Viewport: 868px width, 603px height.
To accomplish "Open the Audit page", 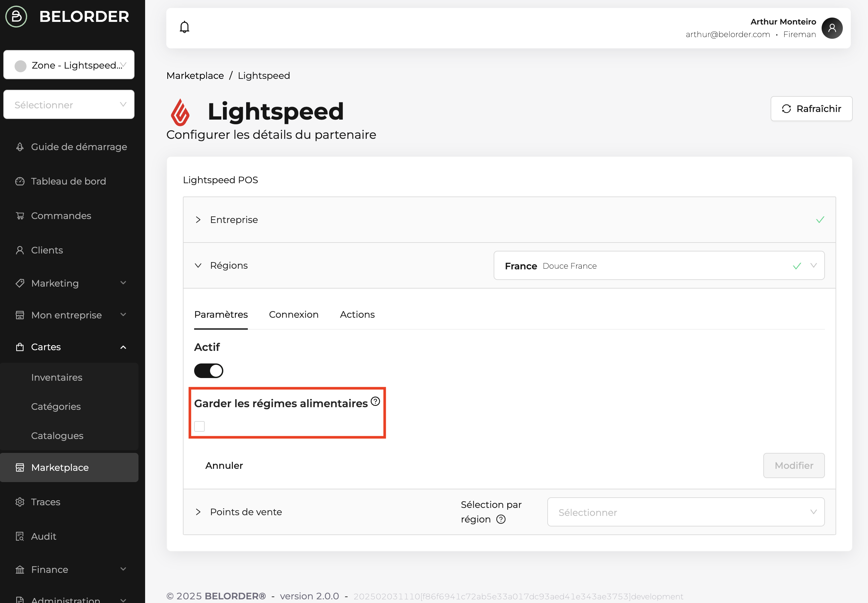I will 70,536.
